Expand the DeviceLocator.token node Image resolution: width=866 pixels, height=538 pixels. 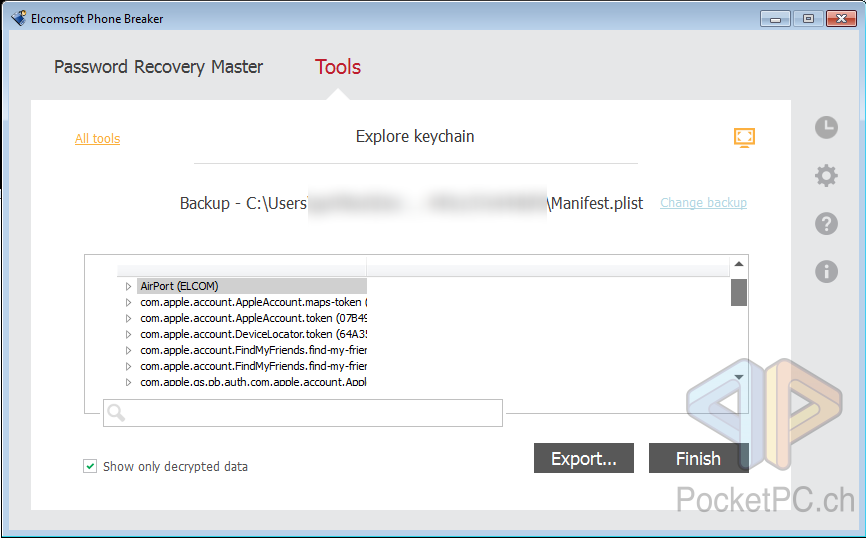(128, 334)
